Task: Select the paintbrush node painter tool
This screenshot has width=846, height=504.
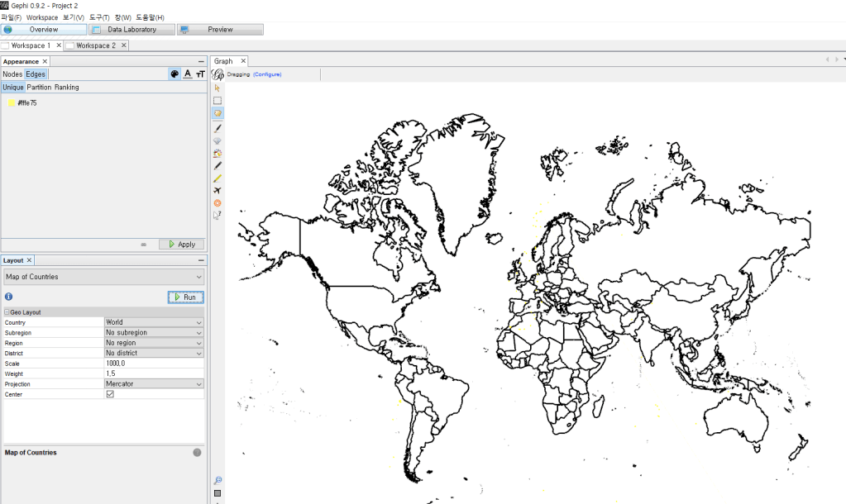Action: pyautogui.click(x=217, y=128)
